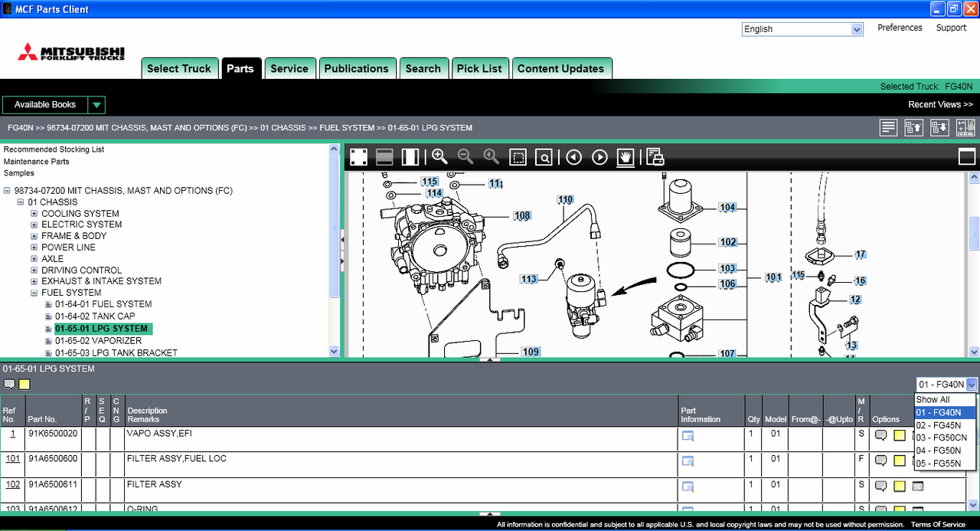Click the magnifier window tool icon
Viewport: 980px width, 531px height.
click(544, 157)
